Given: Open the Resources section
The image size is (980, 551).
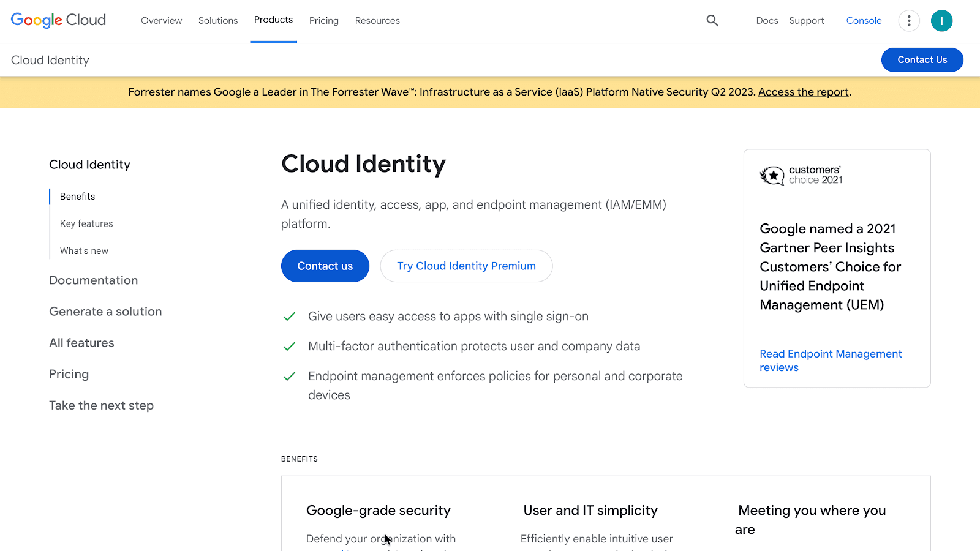Looking at the screenshot, I should point(377,20).
